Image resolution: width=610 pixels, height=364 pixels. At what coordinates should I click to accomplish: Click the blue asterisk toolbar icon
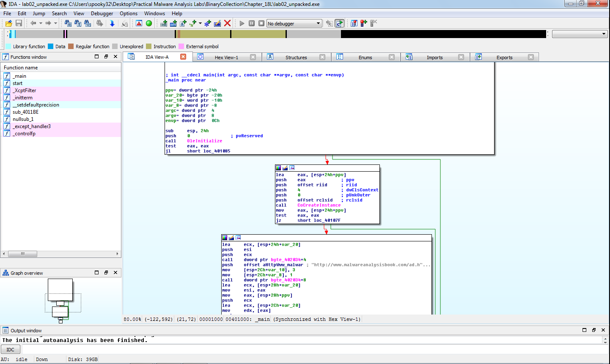pyautogui.click(x=208, y=23)
